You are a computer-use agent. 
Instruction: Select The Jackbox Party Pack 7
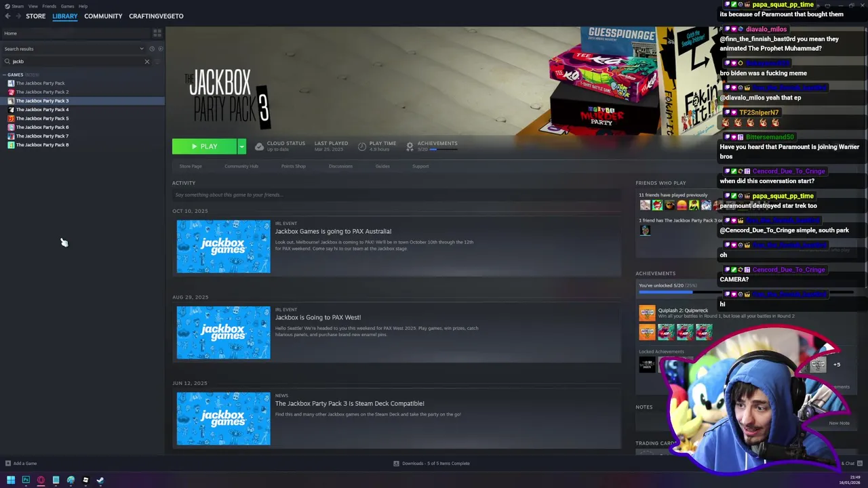42,136
